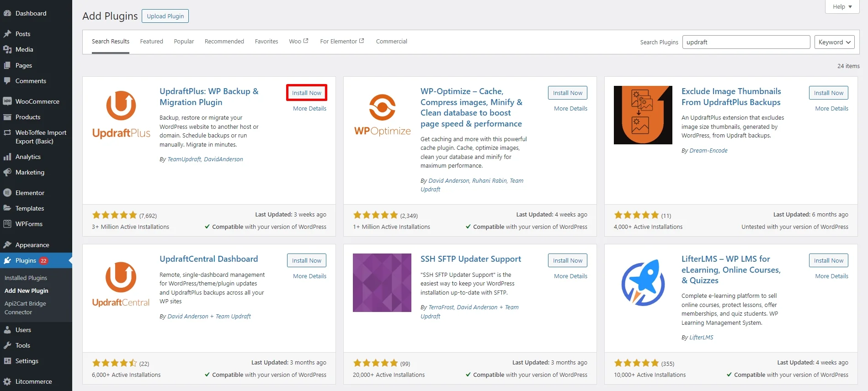The width and height of the screenshot is (868, 391).
Task: Switch to the Popular tab
Action: click(184, 42)
